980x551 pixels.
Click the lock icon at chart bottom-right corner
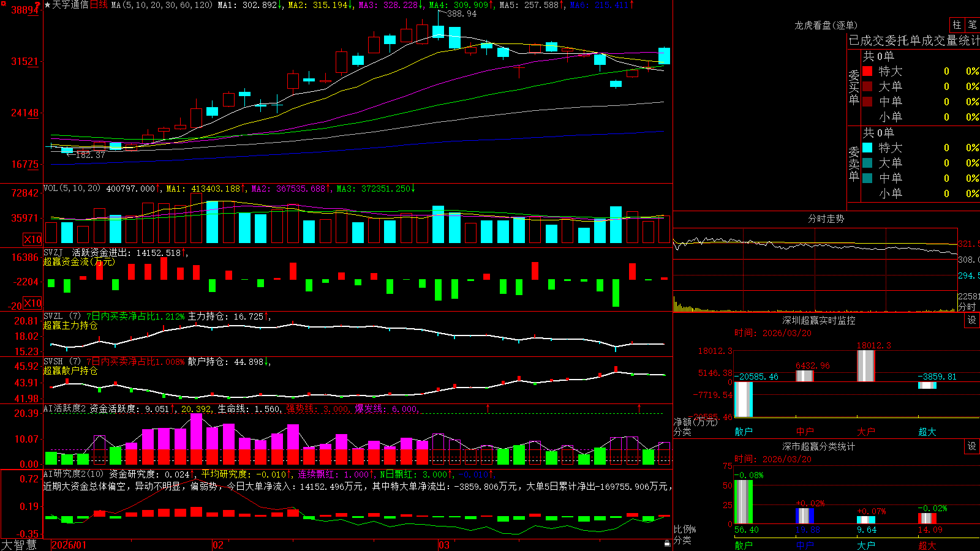[x=667, y=543]
